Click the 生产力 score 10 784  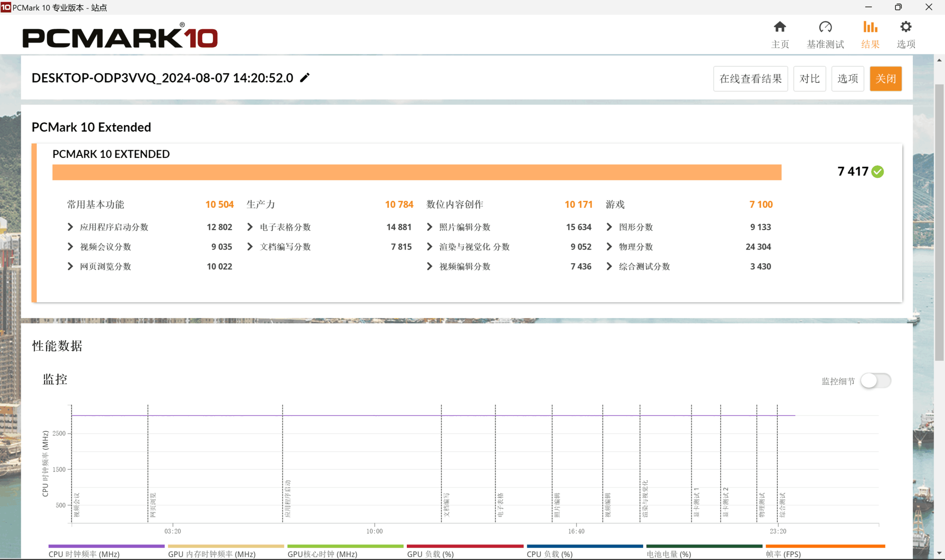click(399, 204)
